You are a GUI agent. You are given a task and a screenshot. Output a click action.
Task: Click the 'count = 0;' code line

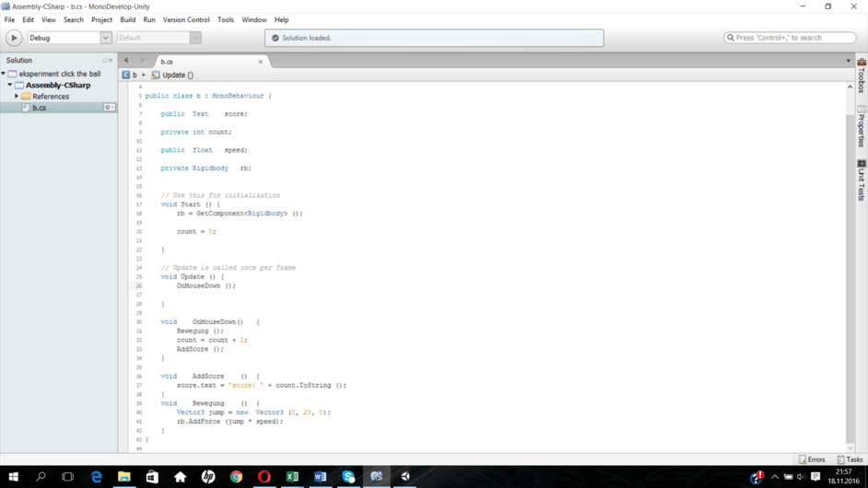click(196, 231)
